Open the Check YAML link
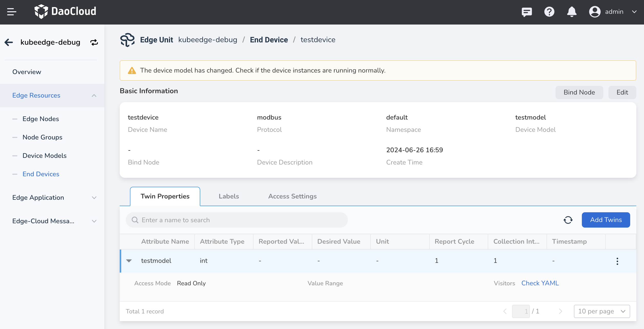This screenshot has height=329, width=644. (540, 283)
